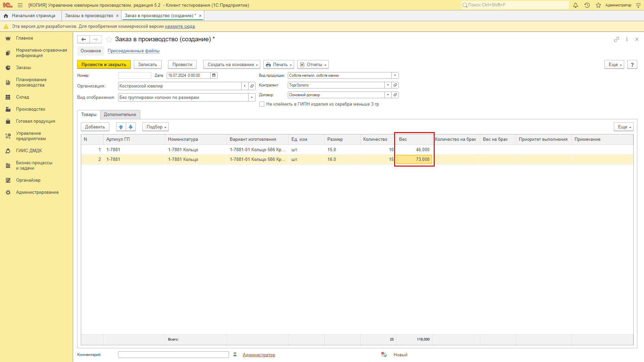Copy link to document icon
644x362 pixels.
[x=616, y=39]
